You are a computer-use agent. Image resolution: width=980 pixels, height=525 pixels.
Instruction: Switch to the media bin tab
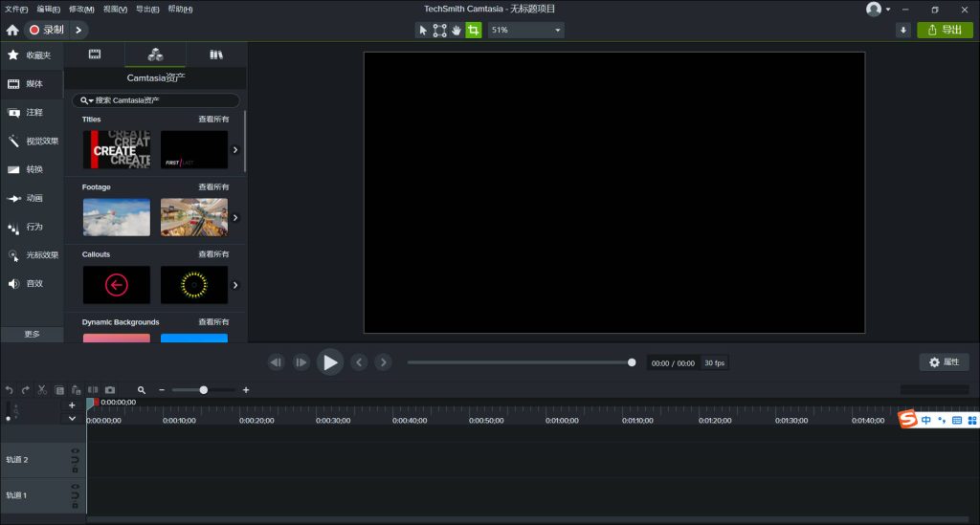tap(95, 55)
